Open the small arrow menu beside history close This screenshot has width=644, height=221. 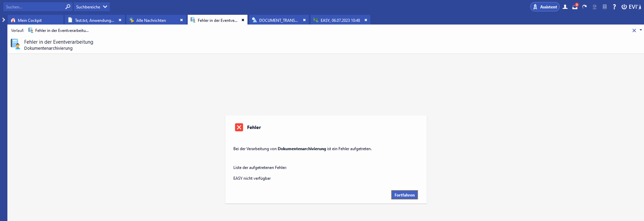(x=641, y=30)
